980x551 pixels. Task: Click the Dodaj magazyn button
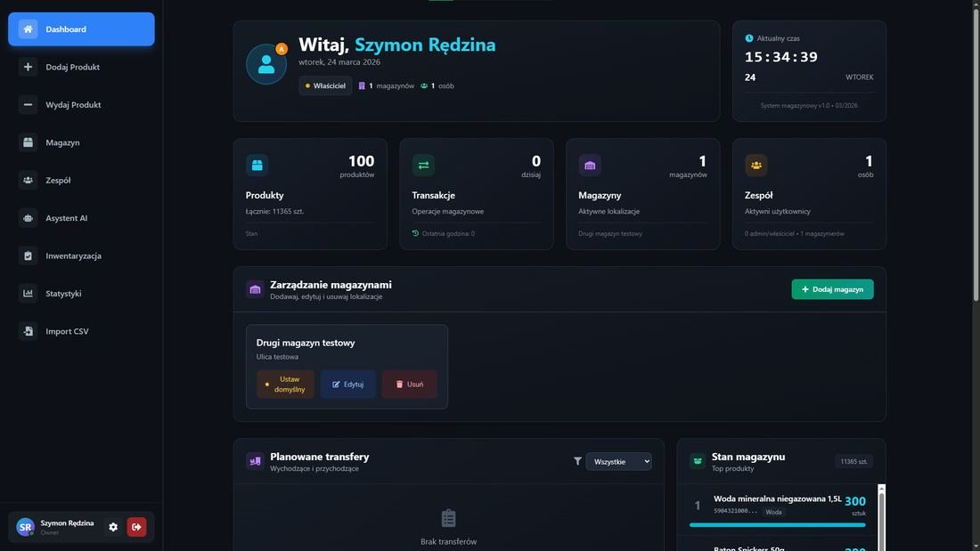click(x=832, y=289)
